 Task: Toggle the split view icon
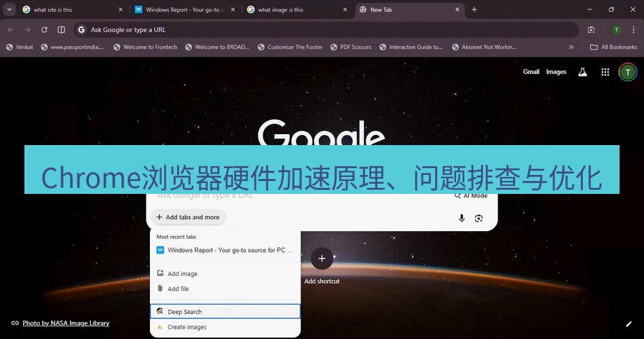61,30
